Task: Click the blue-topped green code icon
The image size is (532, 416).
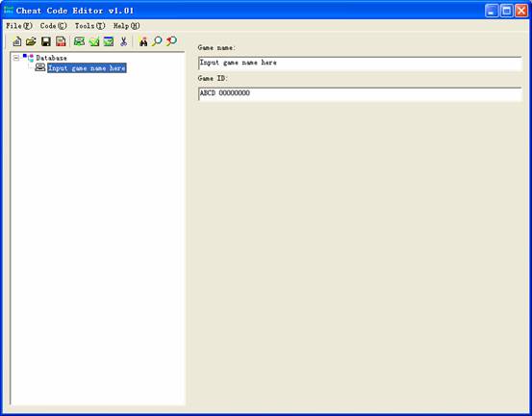Action: [109, 41]
